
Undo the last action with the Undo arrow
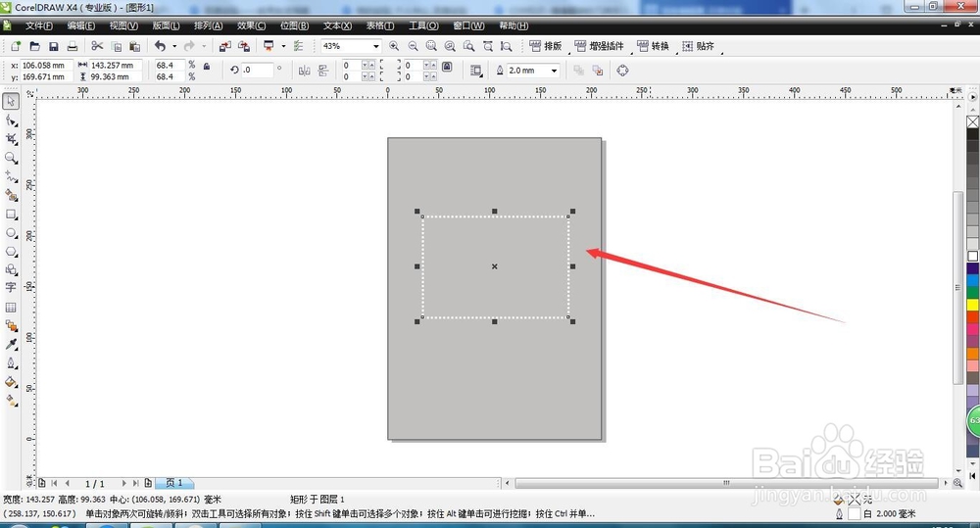coord(161,46)
